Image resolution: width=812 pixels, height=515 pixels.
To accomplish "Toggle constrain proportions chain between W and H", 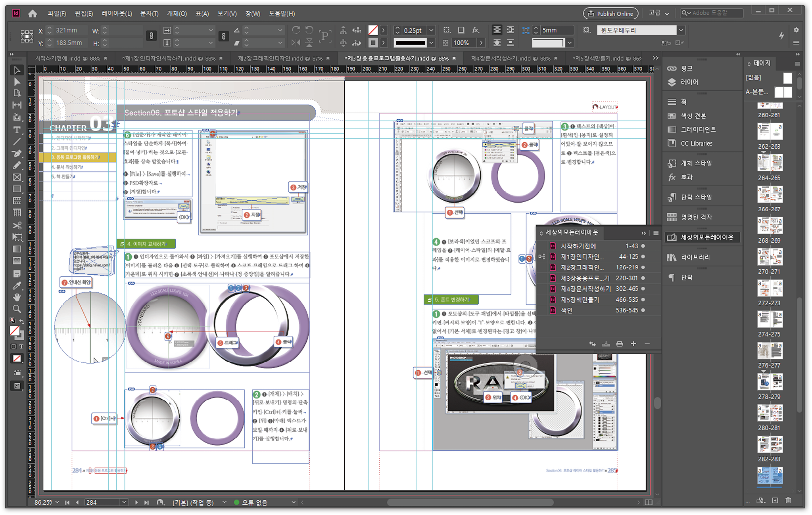I will tap(151, 36).
